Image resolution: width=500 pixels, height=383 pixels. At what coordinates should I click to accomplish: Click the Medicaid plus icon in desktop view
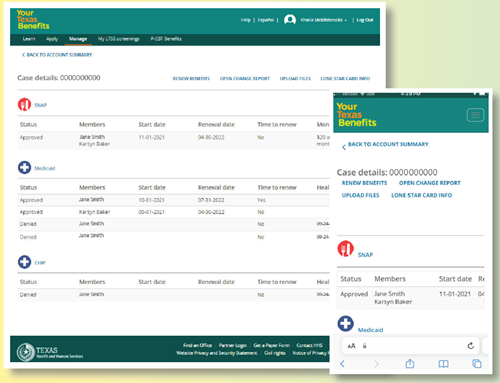(24, 167)
